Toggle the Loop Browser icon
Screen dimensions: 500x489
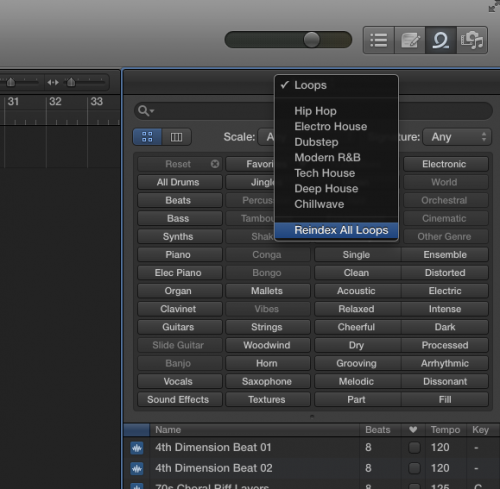click(441, 40)
